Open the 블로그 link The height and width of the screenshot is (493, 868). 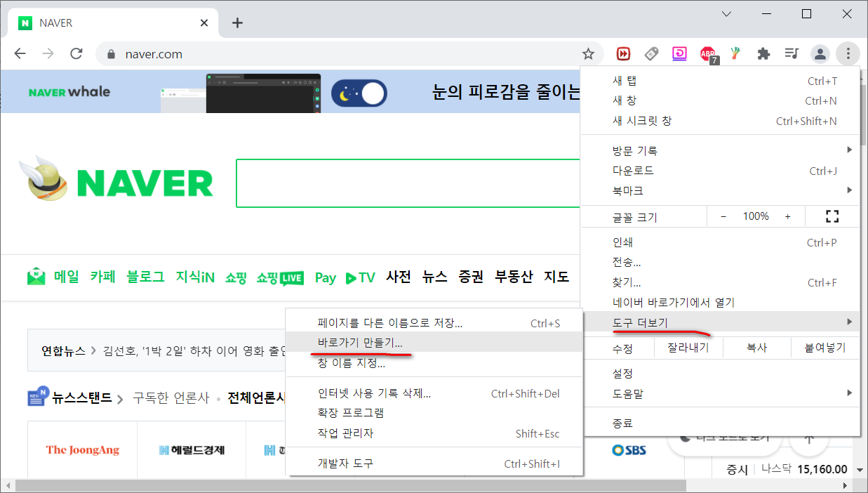coord(145,277)
